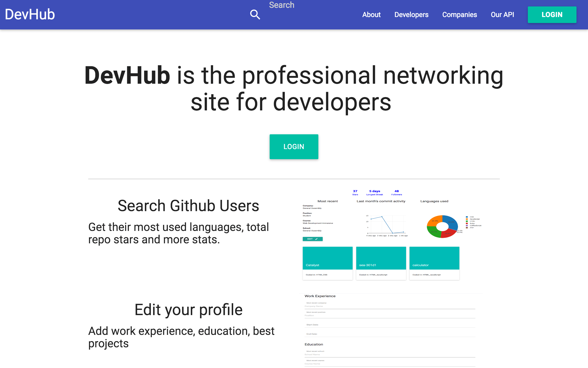Open the DevHub home logo link
Viewport: 588px width, 368px height.
30,14
